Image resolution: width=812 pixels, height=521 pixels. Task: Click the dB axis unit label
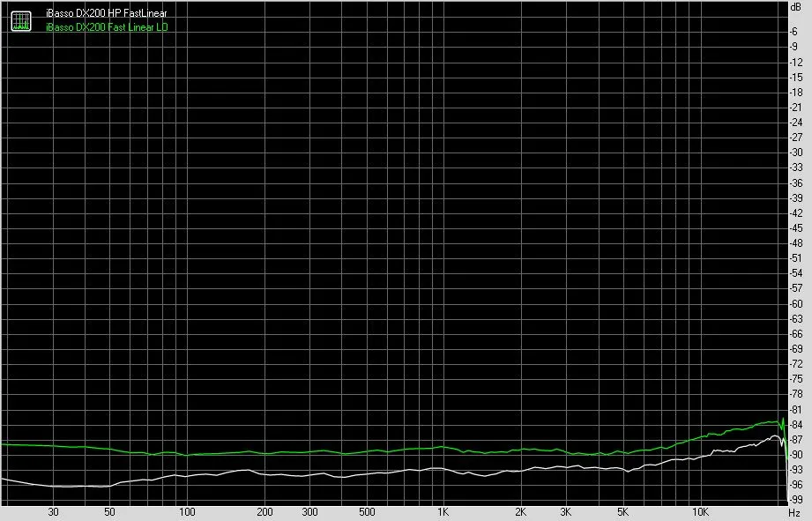(795, 7)
